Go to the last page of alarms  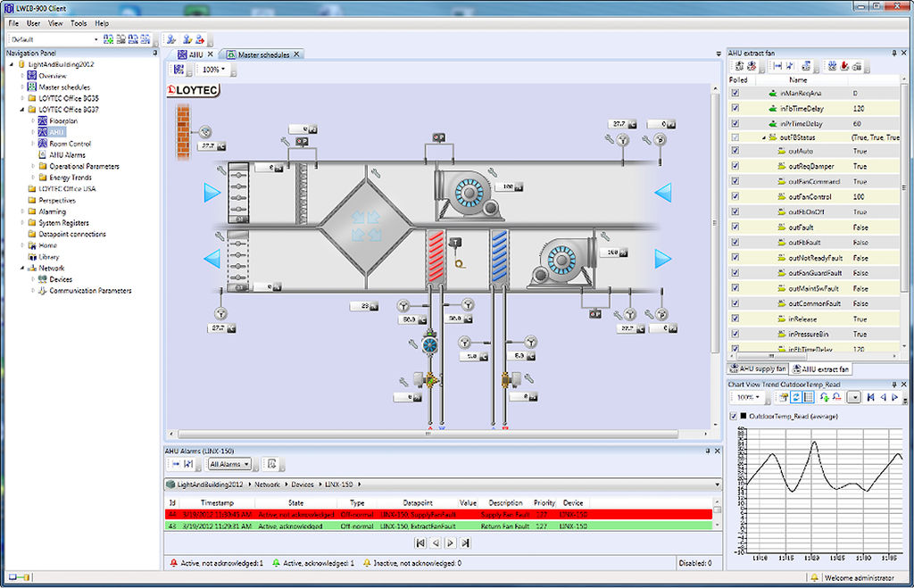click(465, 542)
